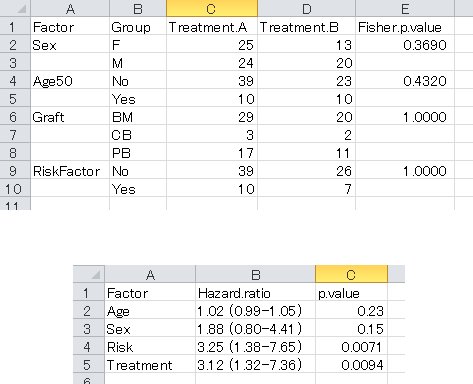The image size is (473, 384).
Task: Click select-all corner of top spreadsheet
Action: (x=15, y=8)
